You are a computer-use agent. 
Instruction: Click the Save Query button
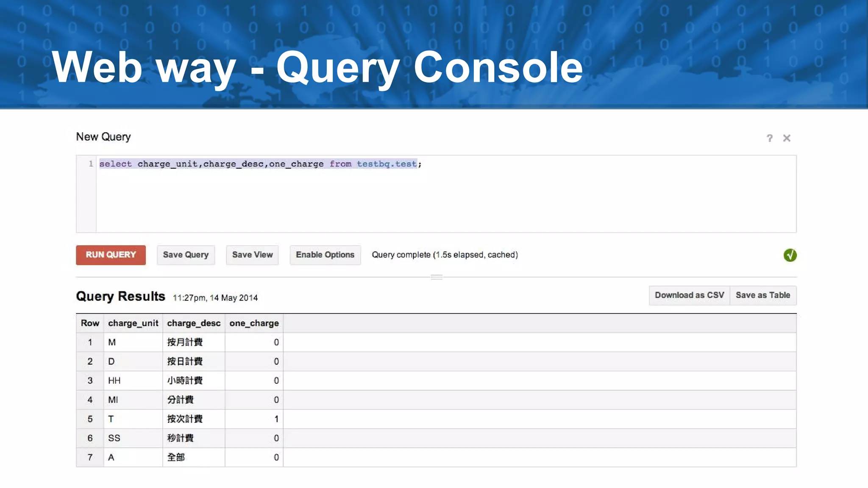click(186, 255)
